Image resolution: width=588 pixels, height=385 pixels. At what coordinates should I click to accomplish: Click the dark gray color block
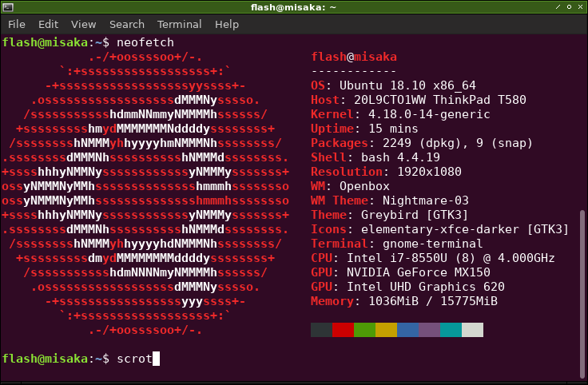click(321, 330)
